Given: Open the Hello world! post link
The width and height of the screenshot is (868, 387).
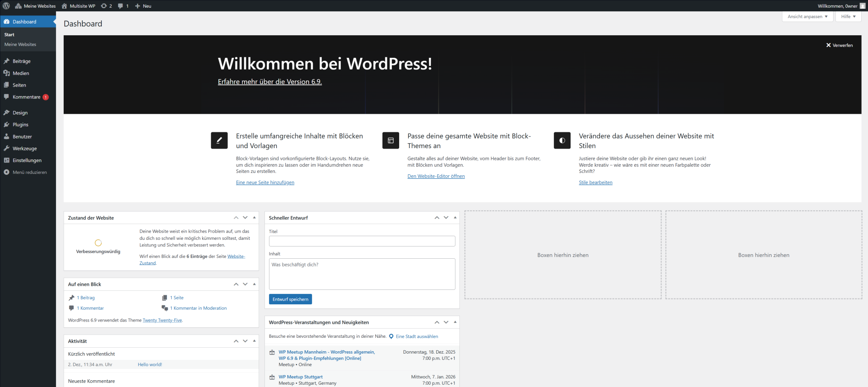Looking at the screenshot, I should 150,364.
